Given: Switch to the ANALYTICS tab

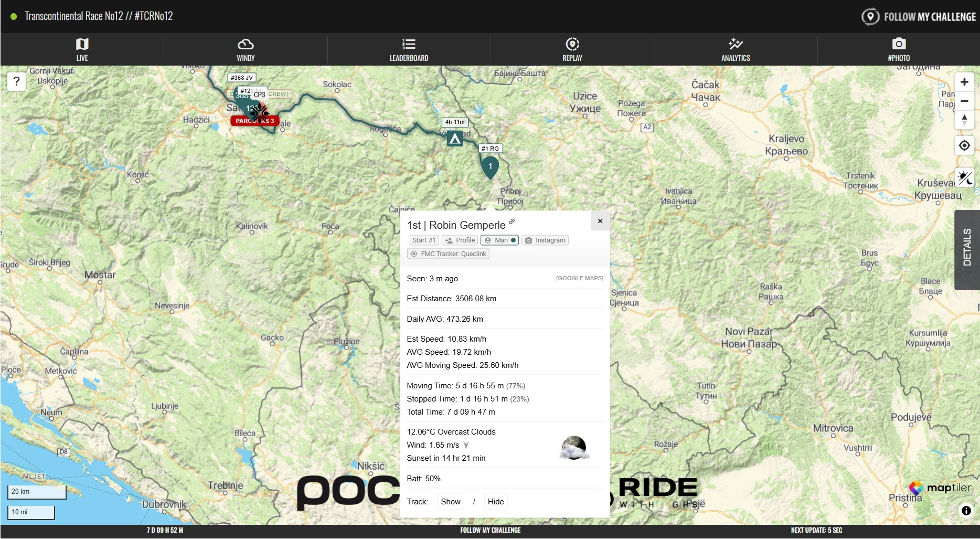Looking at the screenshot, I should (736, 49).
